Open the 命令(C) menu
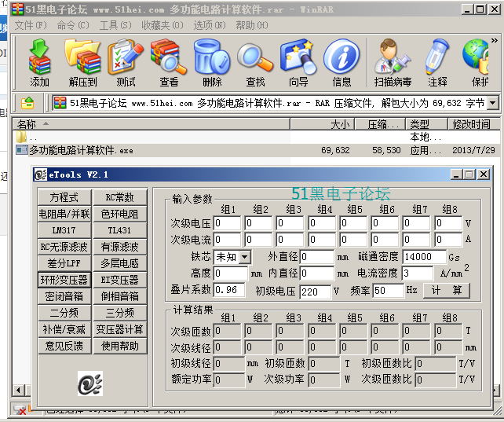Viewport: 504px width, 422px height. [x=73, y=25]
